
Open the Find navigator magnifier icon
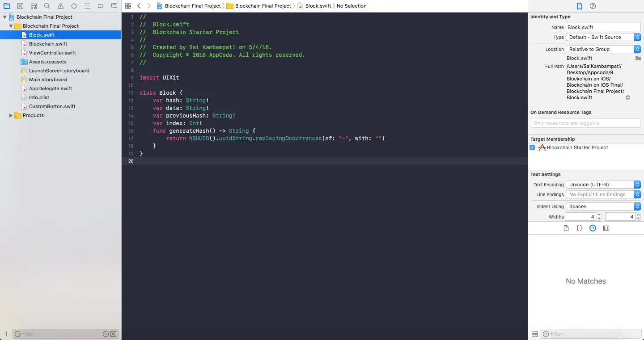[x=47, y=6]
